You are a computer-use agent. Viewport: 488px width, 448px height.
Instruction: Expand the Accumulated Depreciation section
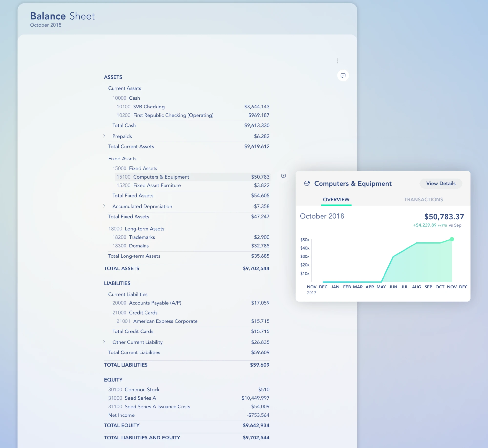coord(104,206)
